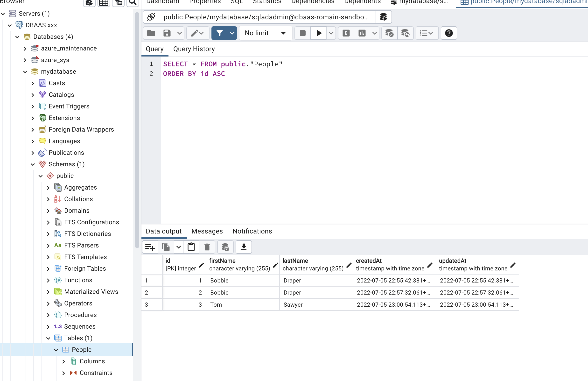Click the Rollback database icon
The height and width of the screenshot is (381, 588).
pyautogui.click(x=405, y=33)
